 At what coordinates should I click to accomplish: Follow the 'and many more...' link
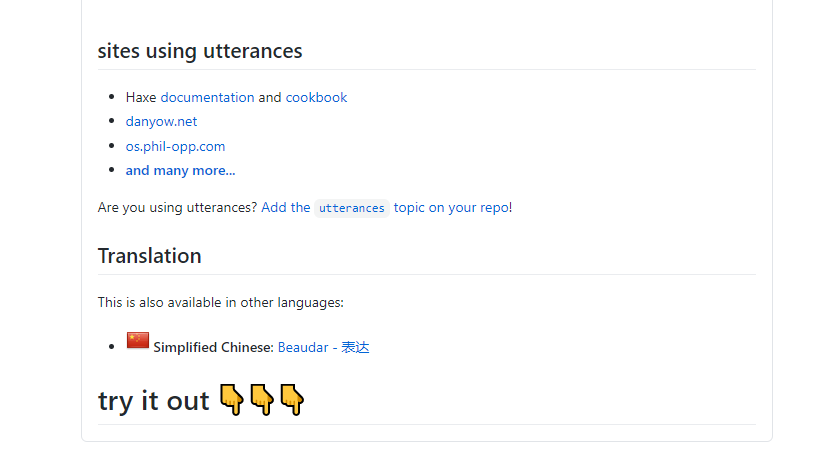coord(180,170)
